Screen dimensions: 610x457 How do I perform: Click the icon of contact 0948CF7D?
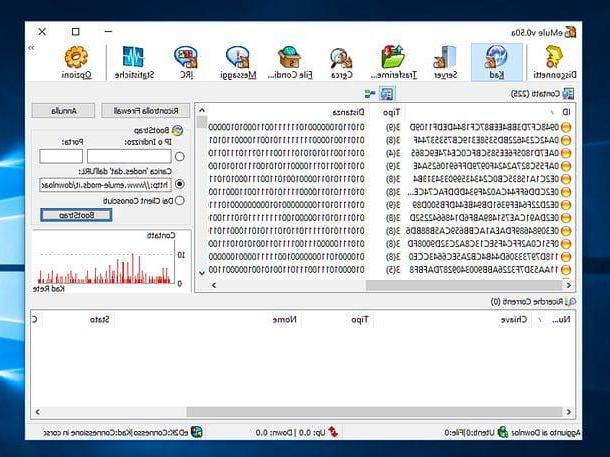(x=566, y=127)
